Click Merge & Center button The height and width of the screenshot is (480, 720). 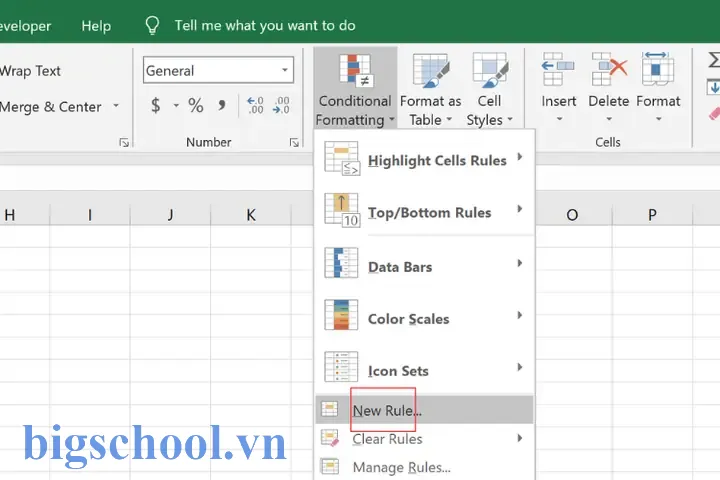click(51, 107)
